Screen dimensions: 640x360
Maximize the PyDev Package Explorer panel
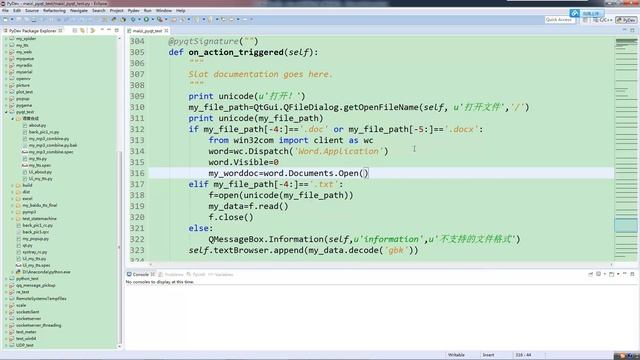(x=116, y=31)
